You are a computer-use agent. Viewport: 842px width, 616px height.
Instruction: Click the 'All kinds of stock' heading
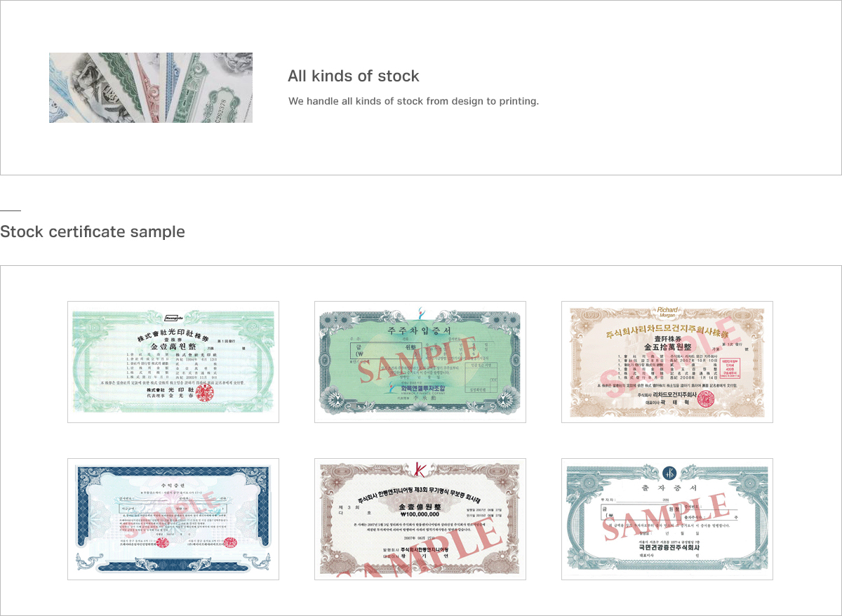pyautogui.click(x=354, y=76)
